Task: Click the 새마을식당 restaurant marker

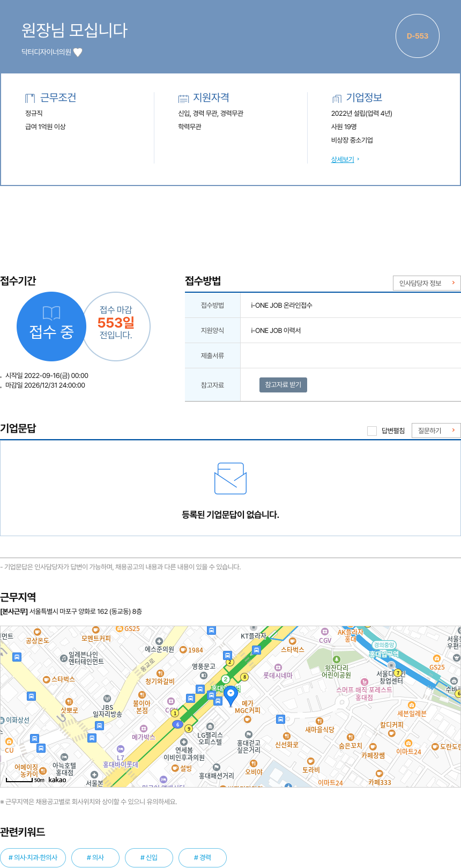Action: click(x=319, y=721)
